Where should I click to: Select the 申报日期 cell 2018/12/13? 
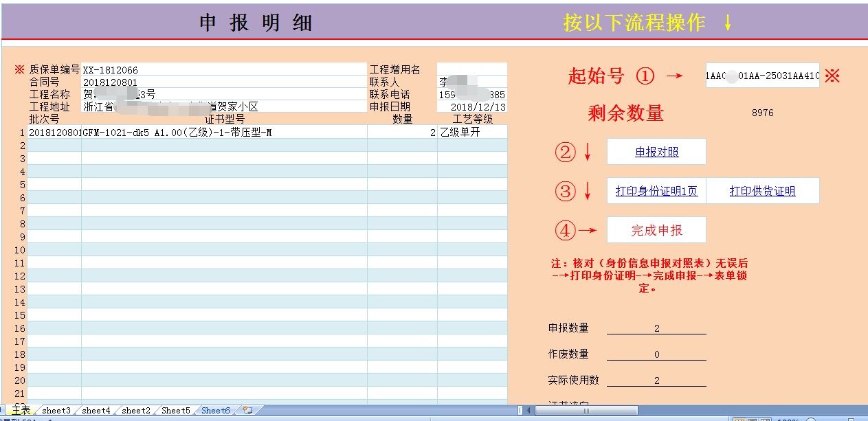[472, 107]
